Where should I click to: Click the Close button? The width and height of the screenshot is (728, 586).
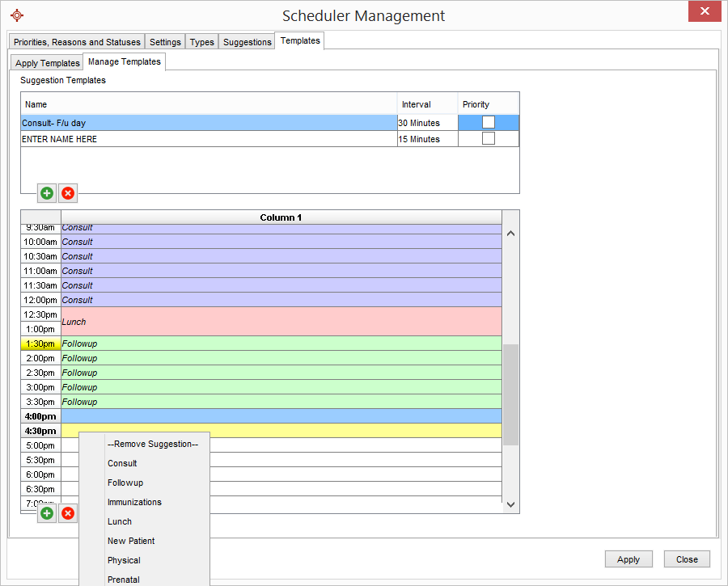point(686,559)
